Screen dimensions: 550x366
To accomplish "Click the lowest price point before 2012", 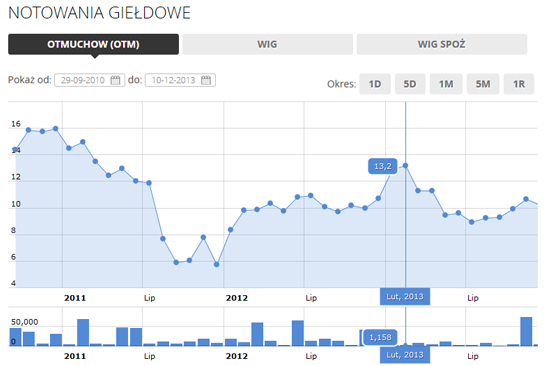I will tap(216, 264).
